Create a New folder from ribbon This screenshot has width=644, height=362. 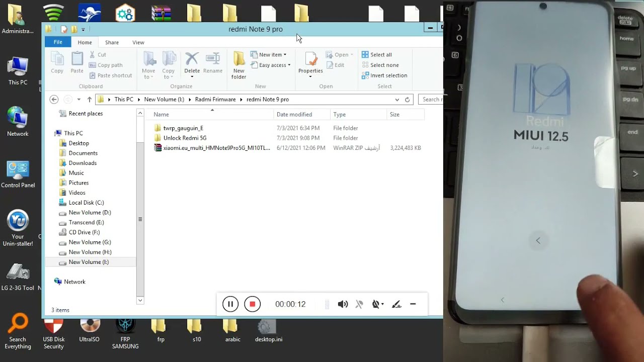pyautogui.click(x=239, y=65)
